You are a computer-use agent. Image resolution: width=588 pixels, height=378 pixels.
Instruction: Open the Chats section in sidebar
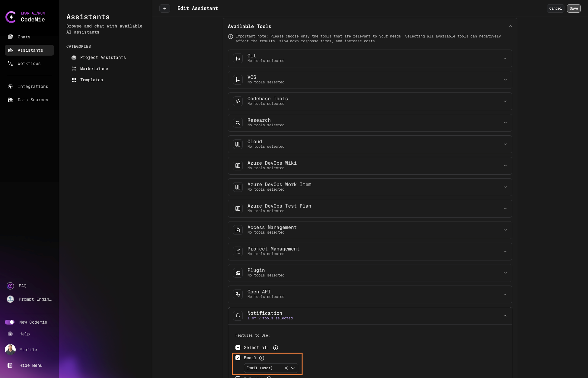24,37
